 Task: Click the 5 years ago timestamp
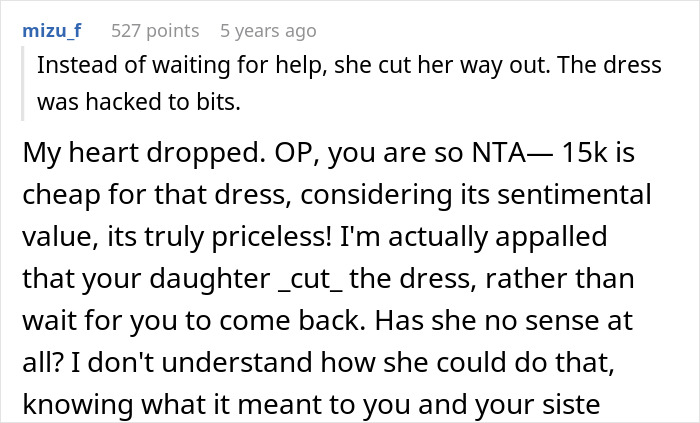tap(268, 31)
